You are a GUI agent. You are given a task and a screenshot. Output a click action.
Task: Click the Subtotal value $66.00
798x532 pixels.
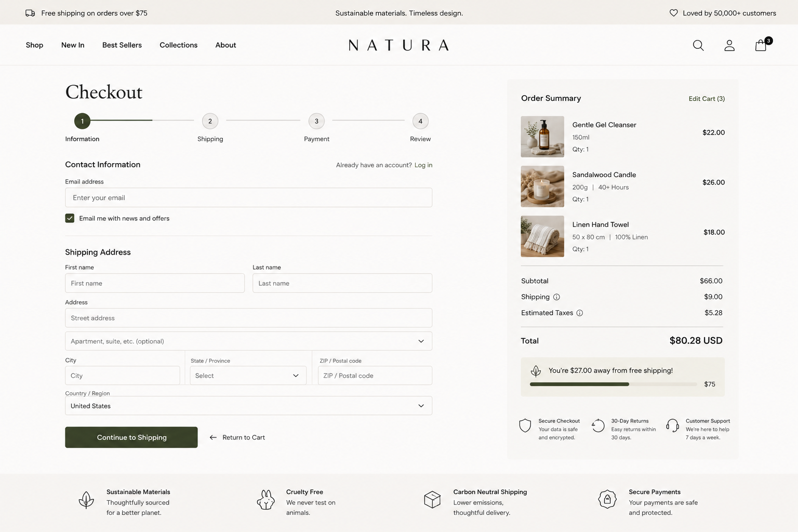point(711,281)
